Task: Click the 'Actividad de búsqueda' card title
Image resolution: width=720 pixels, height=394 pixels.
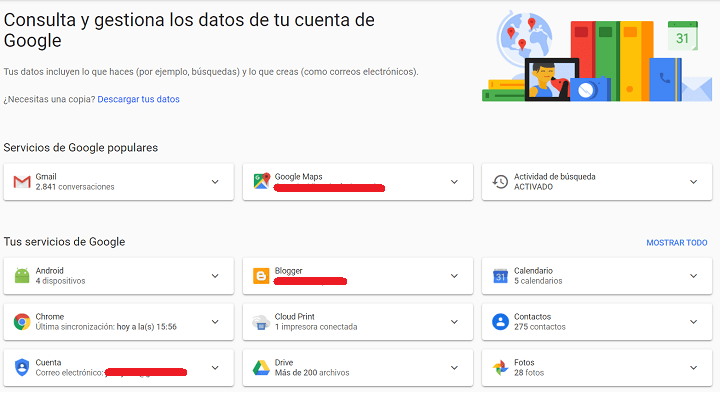Action: click(554, 177)
